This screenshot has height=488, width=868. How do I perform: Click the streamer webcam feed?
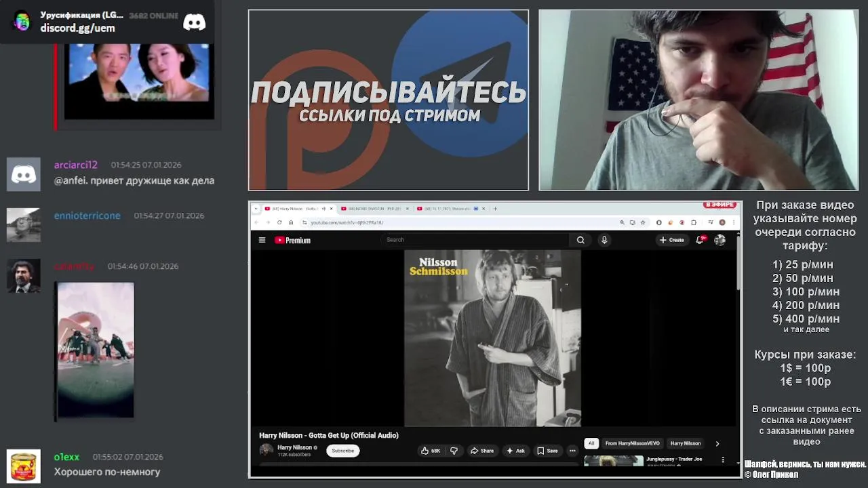pos(698,100)
